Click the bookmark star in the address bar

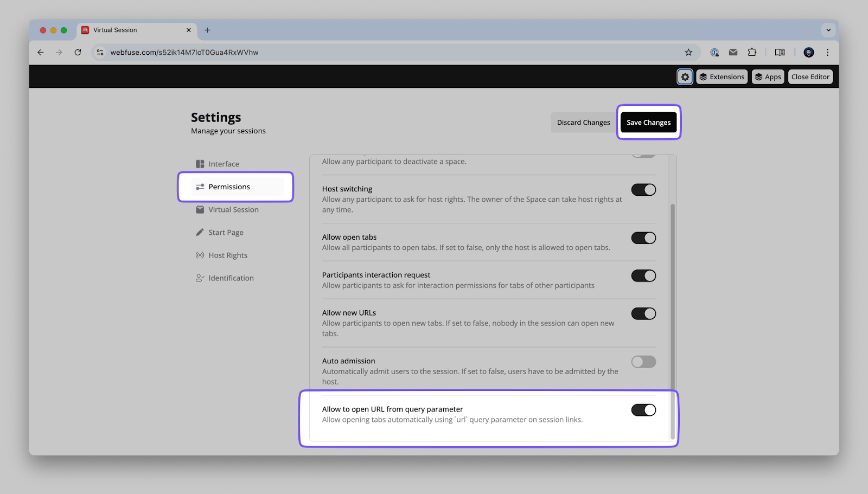[x=688, y=52]
